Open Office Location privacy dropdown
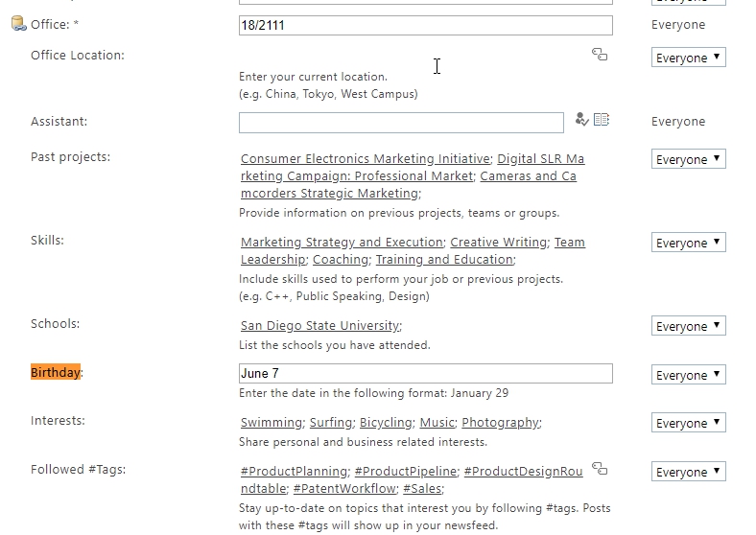 click(688, 58)
